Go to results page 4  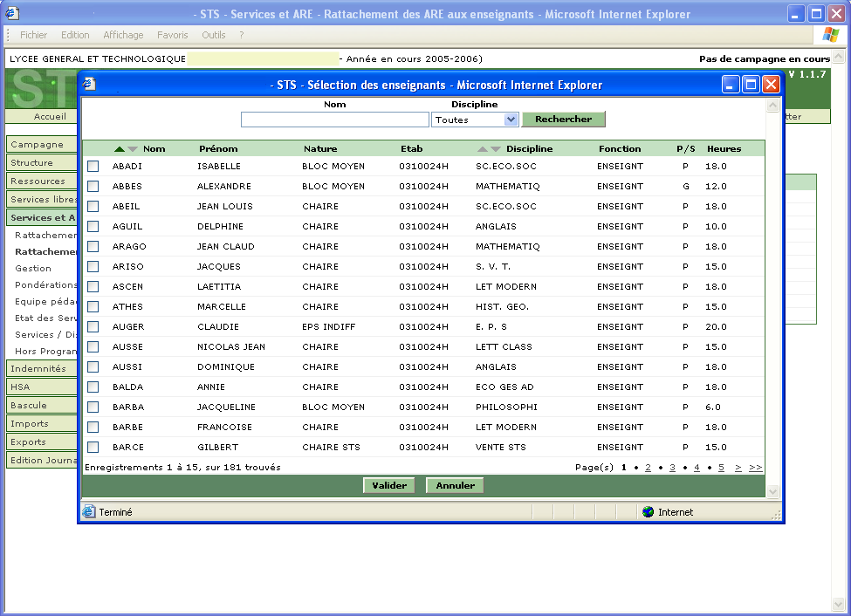(697, 468)
